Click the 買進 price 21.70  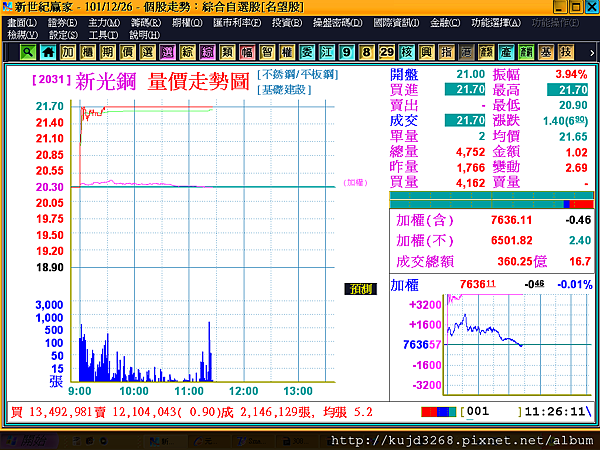(465, 90)
